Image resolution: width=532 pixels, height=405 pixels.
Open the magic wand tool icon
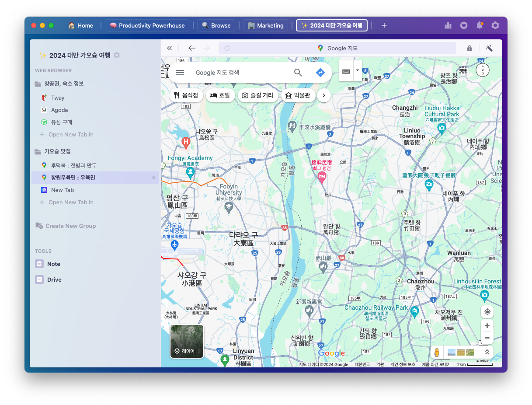(489, 48)
